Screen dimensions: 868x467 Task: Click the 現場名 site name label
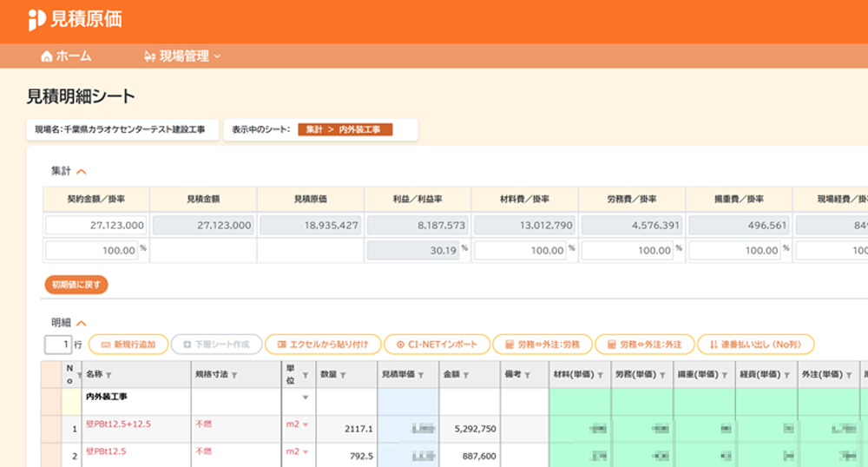(x=120, y=129)
